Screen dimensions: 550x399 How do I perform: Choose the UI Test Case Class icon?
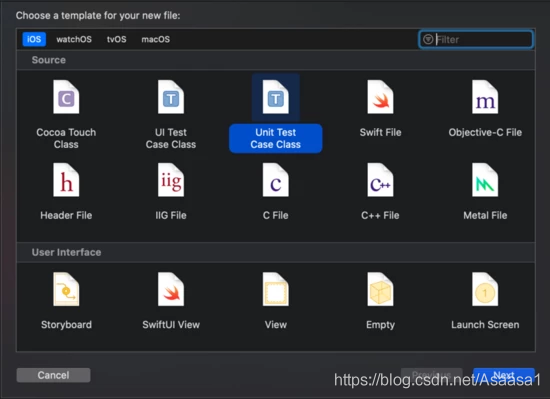[x=171, y=97]
